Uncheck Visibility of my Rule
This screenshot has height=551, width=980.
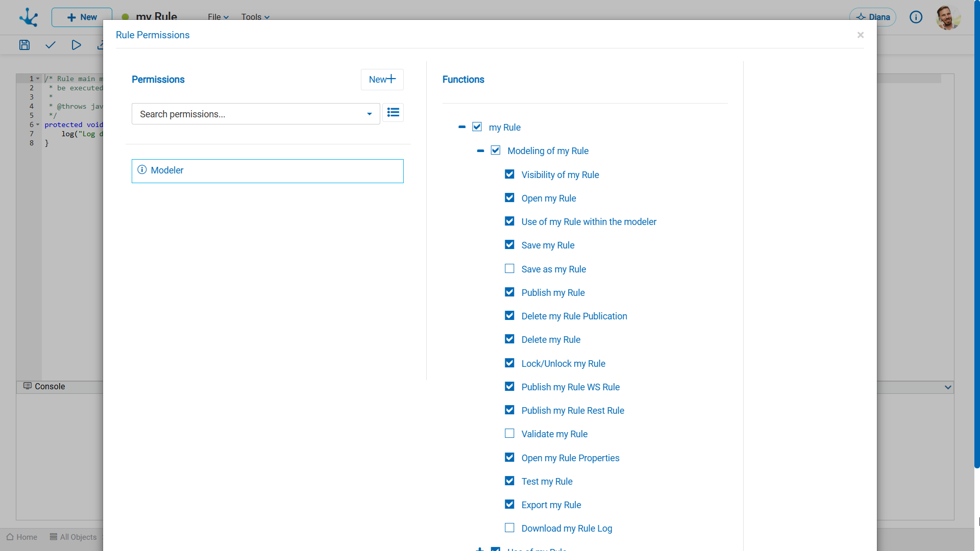click(x=509, y=174)
